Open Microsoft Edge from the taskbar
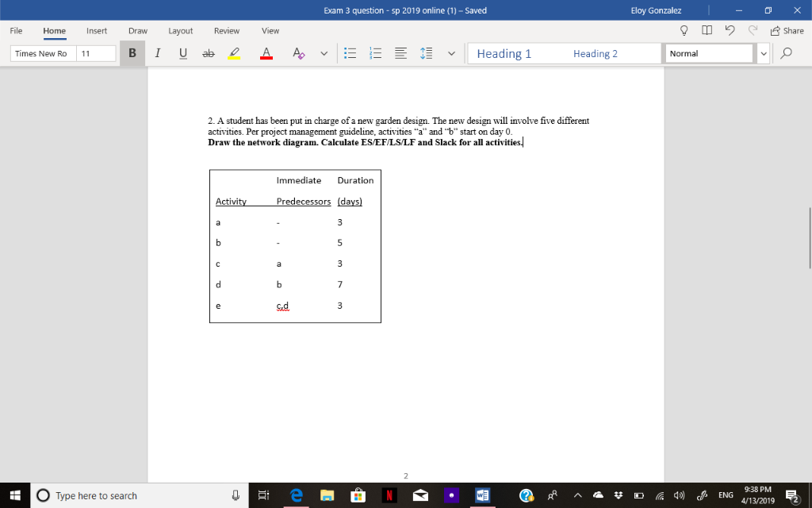This screenshot has height=508, width=812. [x=295, y=495]
